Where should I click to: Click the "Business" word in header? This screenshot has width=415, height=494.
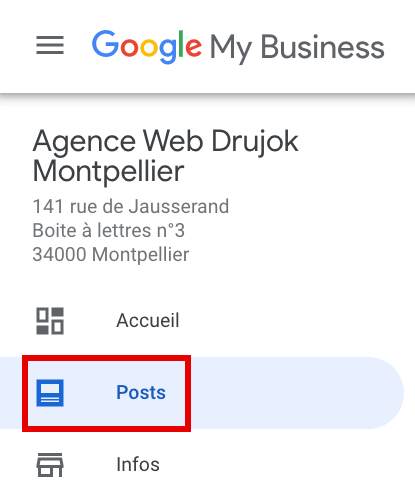(322, 47)
